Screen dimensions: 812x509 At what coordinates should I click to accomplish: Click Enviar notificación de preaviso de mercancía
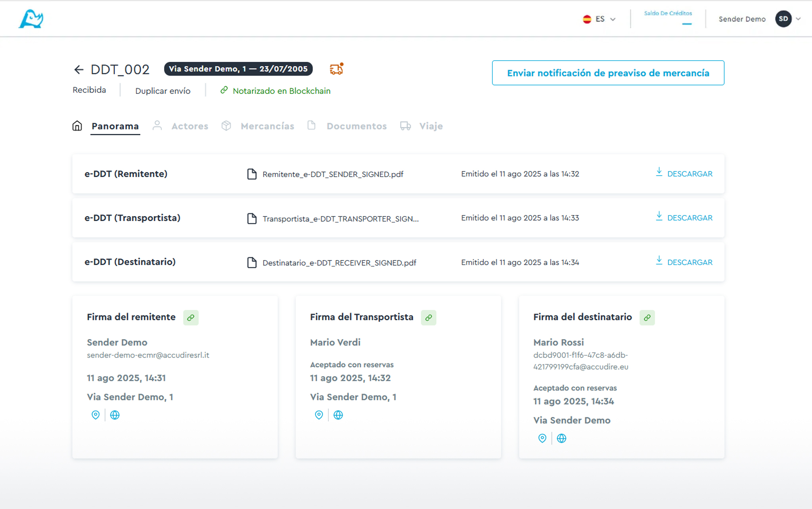click(608, 73)
